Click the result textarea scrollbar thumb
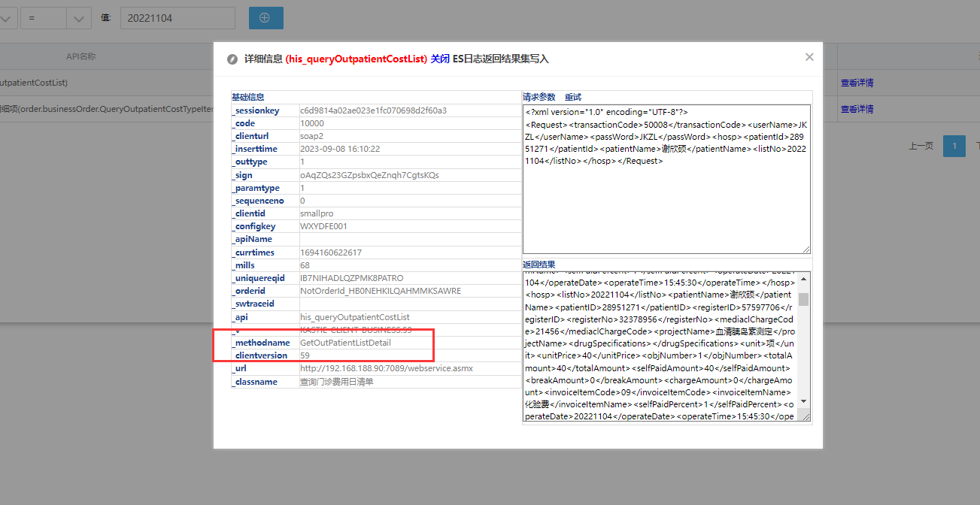980x505 pixels. tap(804, 299)
